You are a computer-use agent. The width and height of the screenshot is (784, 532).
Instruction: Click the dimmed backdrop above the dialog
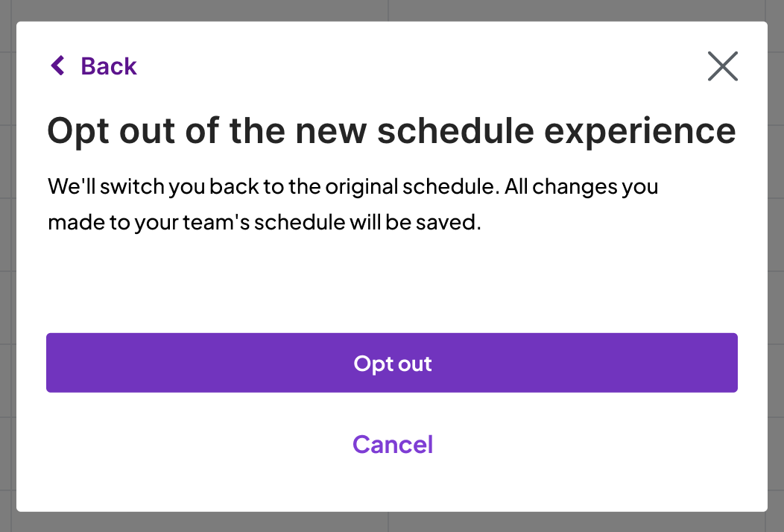392,10
